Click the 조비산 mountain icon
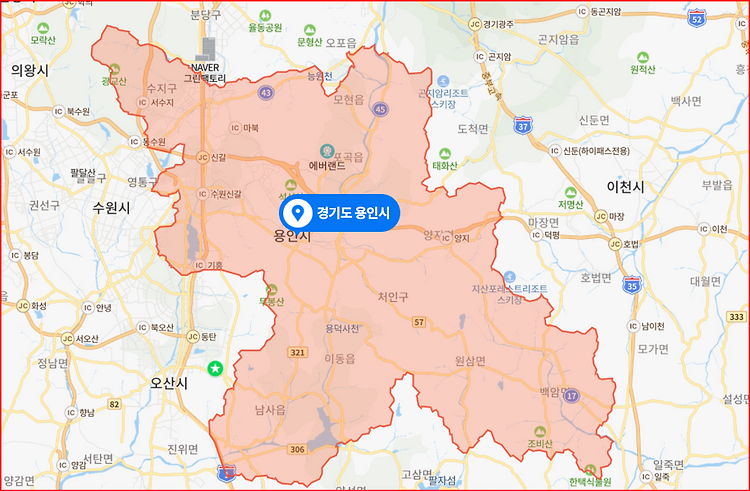The image size is (750, 491). [540, 432]
